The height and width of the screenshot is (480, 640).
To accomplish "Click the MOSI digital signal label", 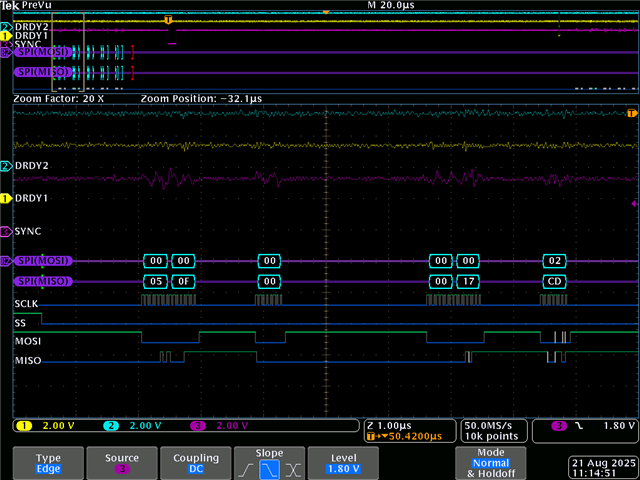I will 28,341.
